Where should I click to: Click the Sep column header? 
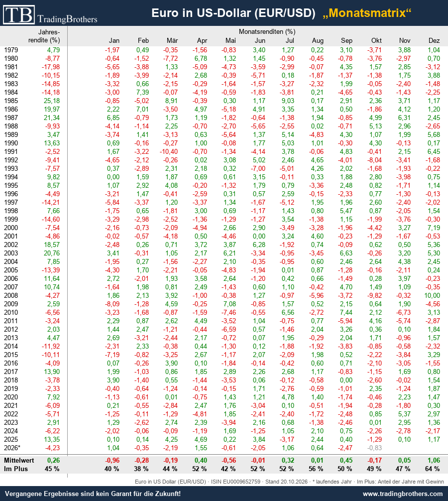point(346,40)
